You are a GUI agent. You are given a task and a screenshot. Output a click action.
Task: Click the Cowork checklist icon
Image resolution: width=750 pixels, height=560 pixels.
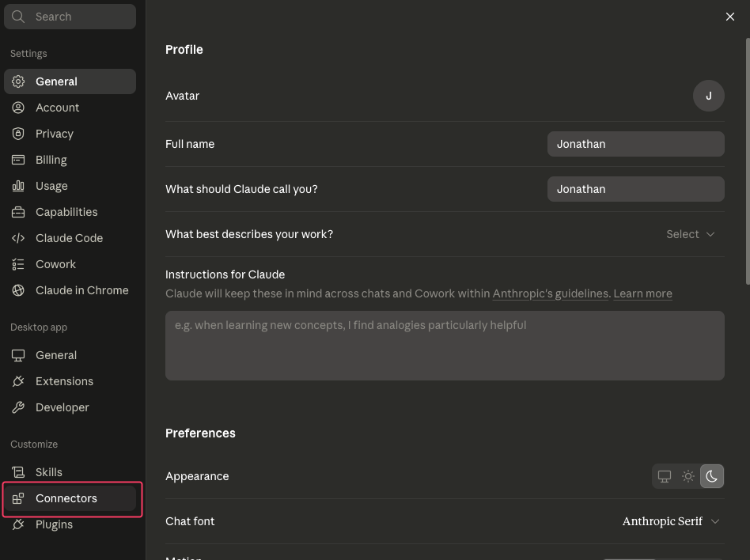pyautogui.click(x=18, y=264)
